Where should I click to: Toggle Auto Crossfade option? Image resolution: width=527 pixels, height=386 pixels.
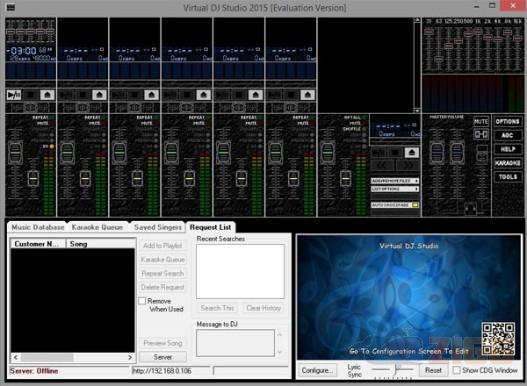395,205
